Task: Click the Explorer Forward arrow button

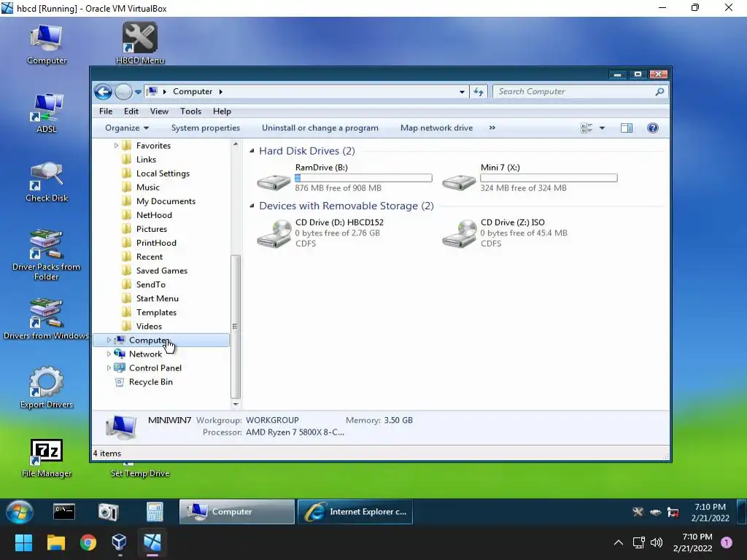Action: click(x=123, y=91)
